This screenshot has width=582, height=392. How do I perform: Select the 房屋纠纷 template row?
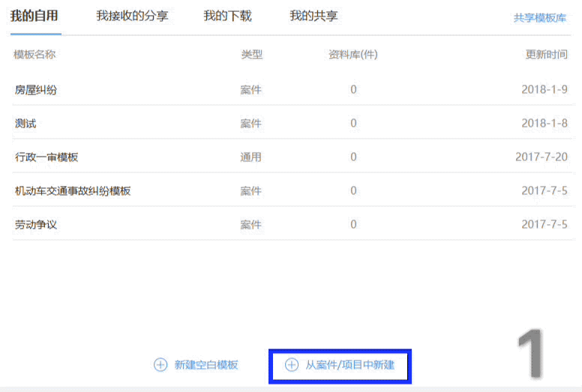click(293, 89)
